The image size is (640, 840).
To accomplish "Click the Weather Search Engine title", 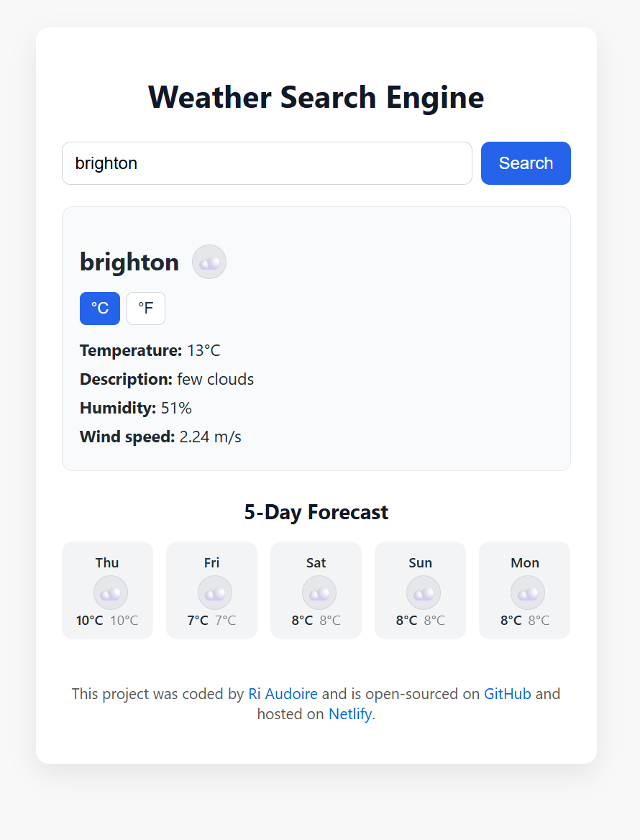I will 316,97.
